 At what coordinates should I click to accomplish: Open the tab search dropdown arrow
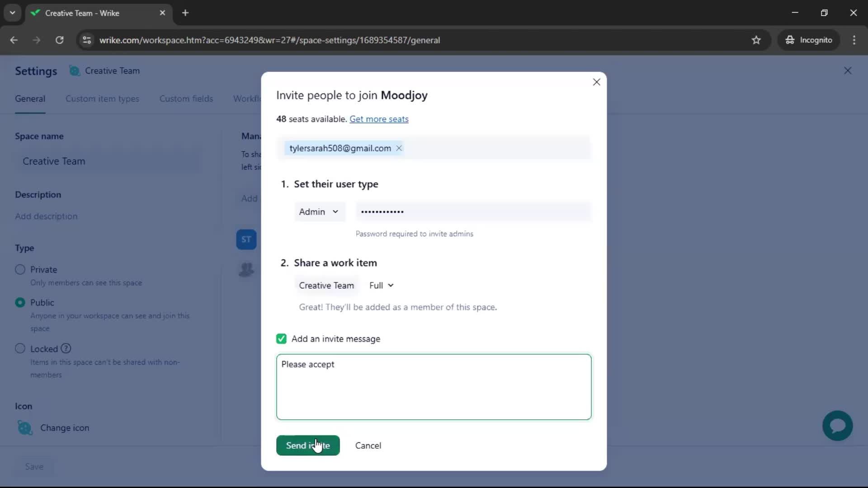[x=13, y=13]
